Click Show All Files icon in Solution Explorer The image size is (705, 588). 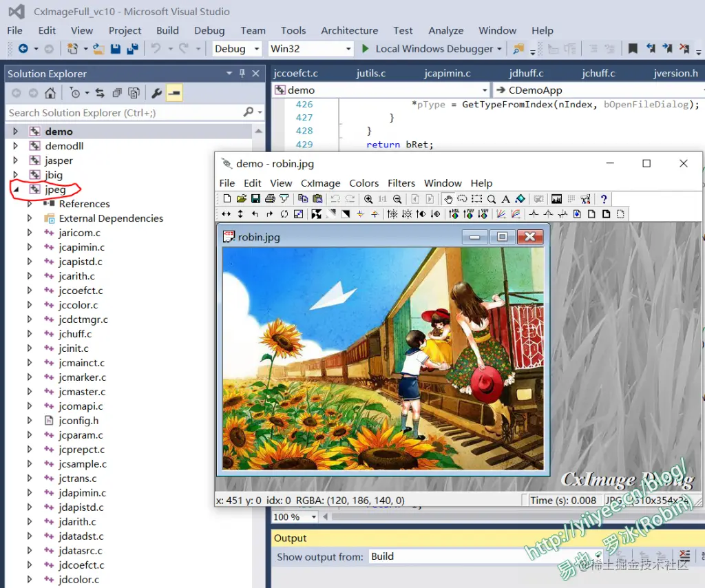[134, 93]
